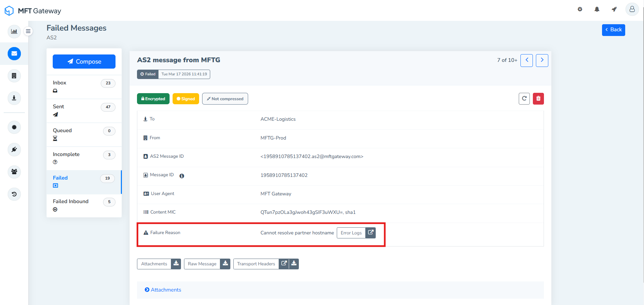Click Message ID info icon
Viewport: 644px width, 305px height.
pyautogui.click(x=182, y=176)
